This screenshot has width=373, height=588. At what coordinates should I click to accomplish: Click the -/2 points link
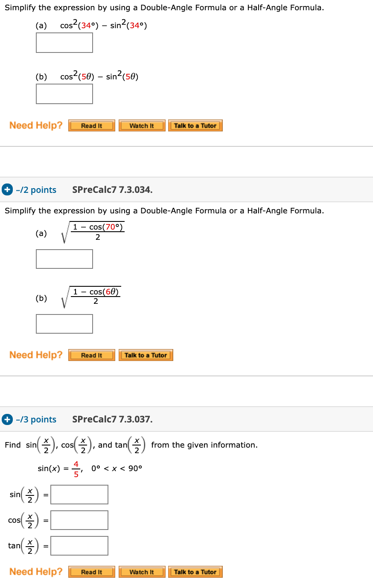click(36, 190)
